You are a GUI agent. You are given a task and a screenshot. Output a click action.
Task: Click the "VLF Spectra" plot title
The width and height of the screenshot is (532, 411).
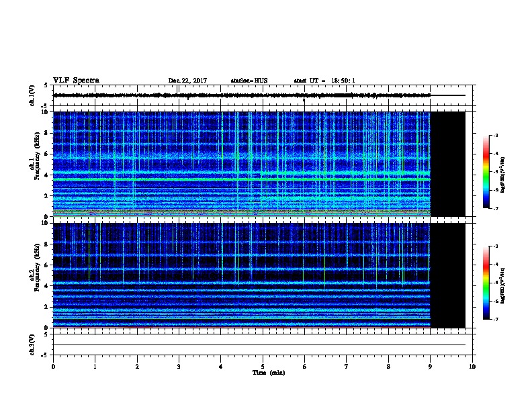(76, 81)
